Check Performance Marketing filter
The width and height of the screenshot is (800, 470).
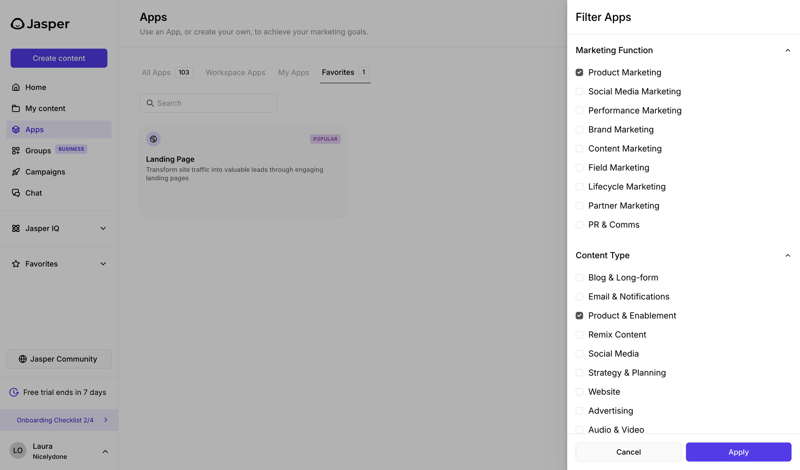coord(579,110)
